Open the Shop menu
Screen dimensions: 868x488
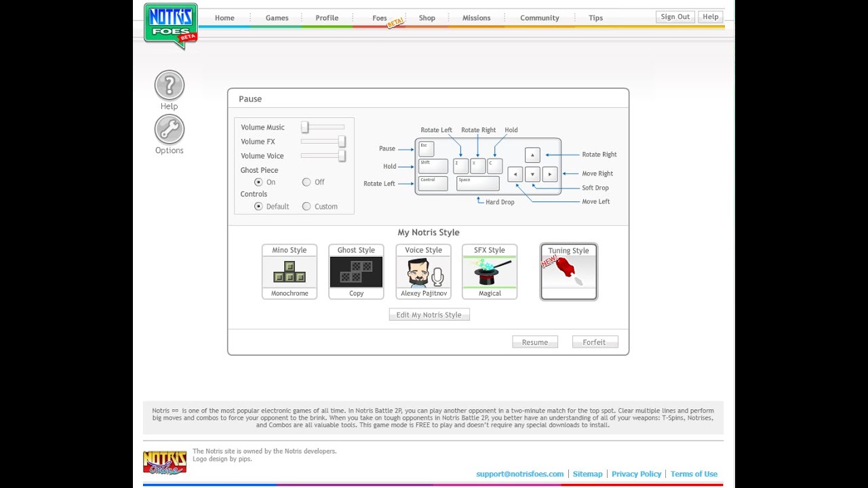tap(427, 18)
